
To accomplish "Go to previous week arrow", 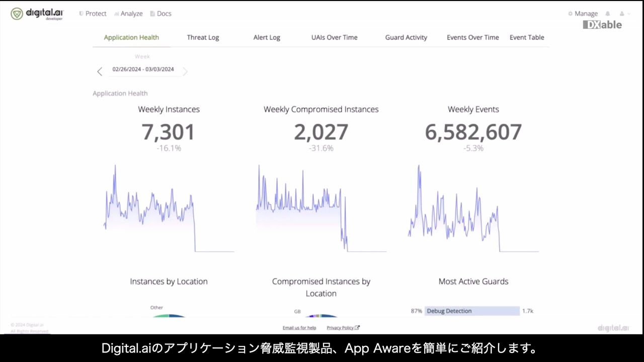I will click(100, 71).
